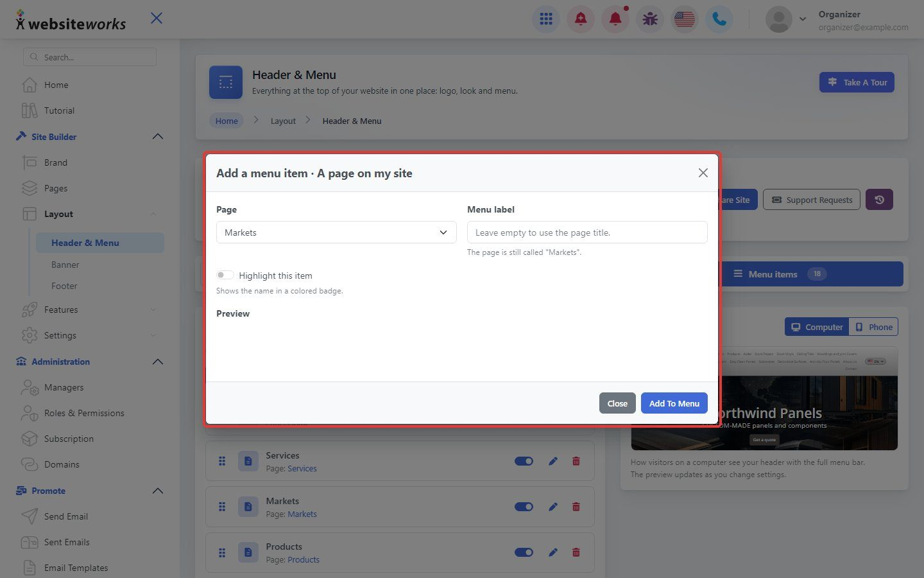Screen dimensions: 924x578
Task: Collapse the Site Builder section
Action: pyautogui.click(x=158, y=137)
